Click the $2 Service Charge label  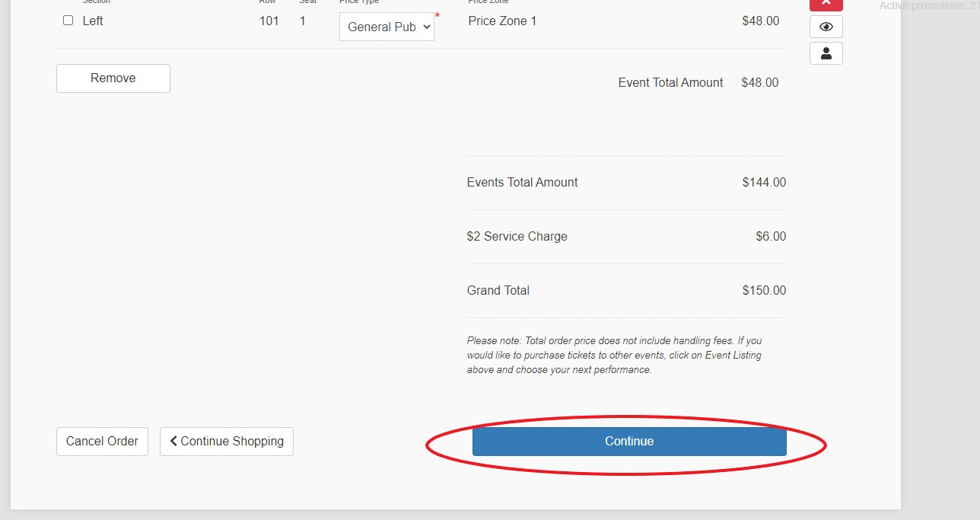coord(517,236)
